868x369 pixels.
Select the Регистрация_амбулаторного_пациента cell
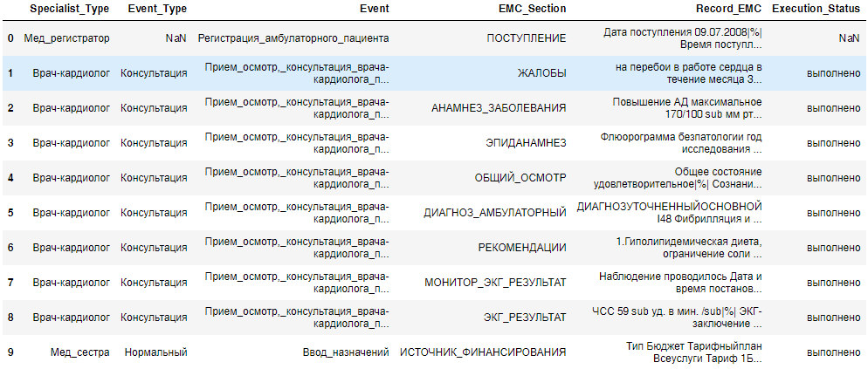pyautogui.click(x=293, y=39)
